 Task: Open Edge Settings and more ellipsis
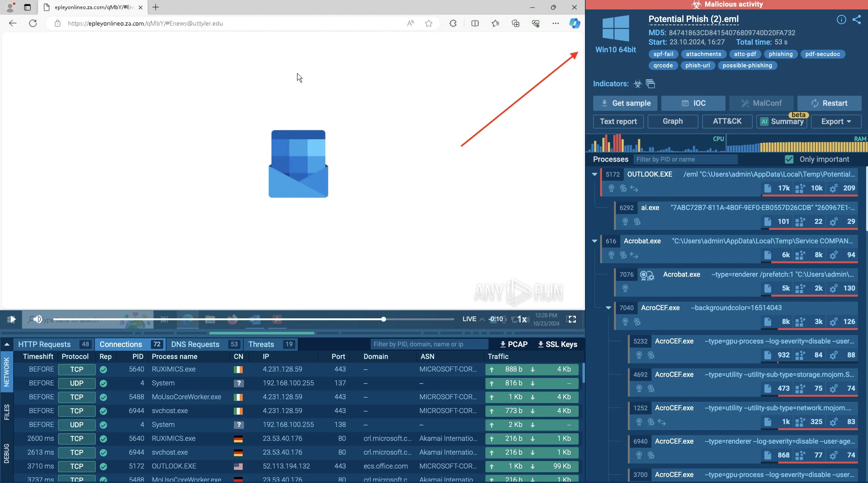556,23
